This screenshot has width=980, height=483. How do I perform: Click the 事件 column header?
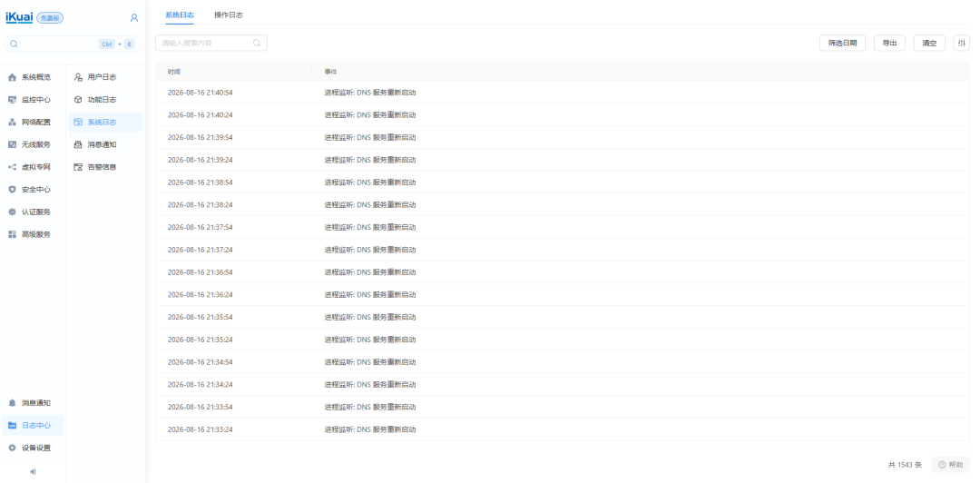pyautogui.click(x=330, y=72)
